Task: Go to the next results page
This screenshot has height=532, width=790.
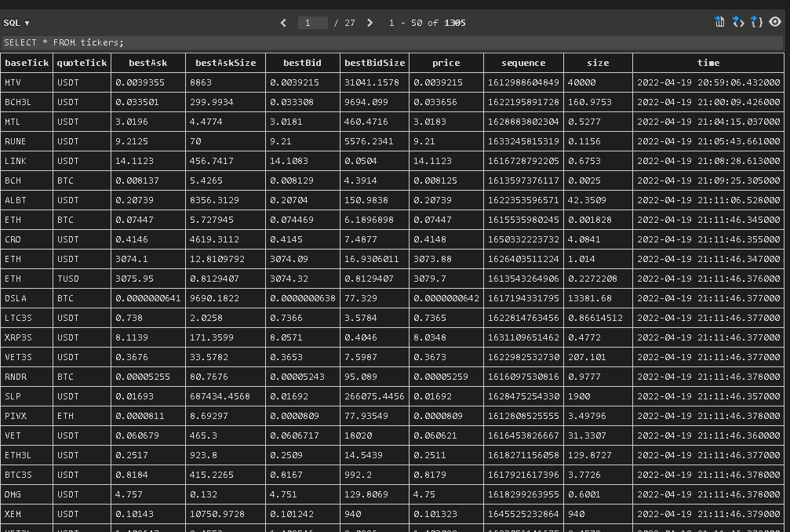Action: (x=370, y=23)
